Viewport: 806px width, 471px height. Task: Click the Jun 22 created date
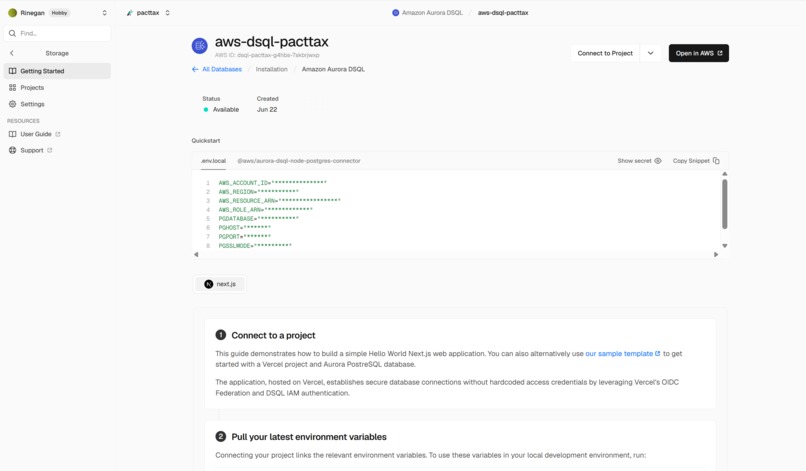pyautogui.click(x=267, y=110)
